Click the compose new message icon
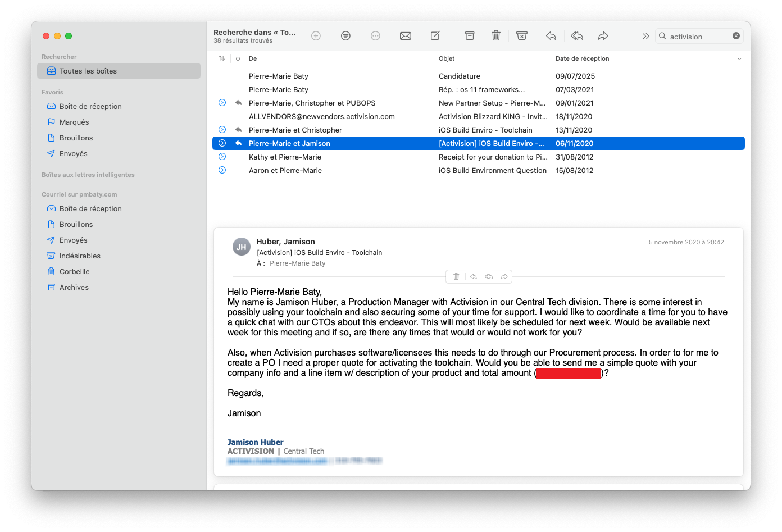The height and width of the screenshot is (532, 782). (x=435, y=36)
